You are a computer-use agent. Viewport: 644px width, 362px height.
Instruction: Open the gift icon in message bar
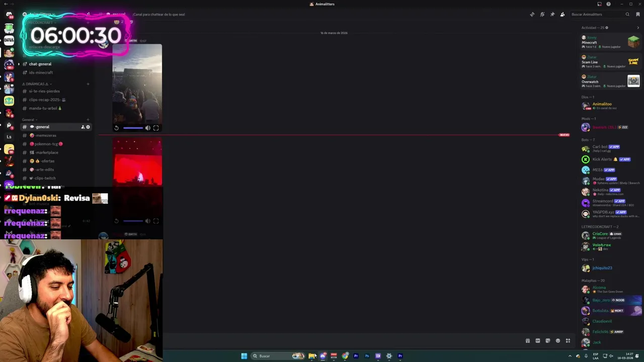[x=528, y=341]
